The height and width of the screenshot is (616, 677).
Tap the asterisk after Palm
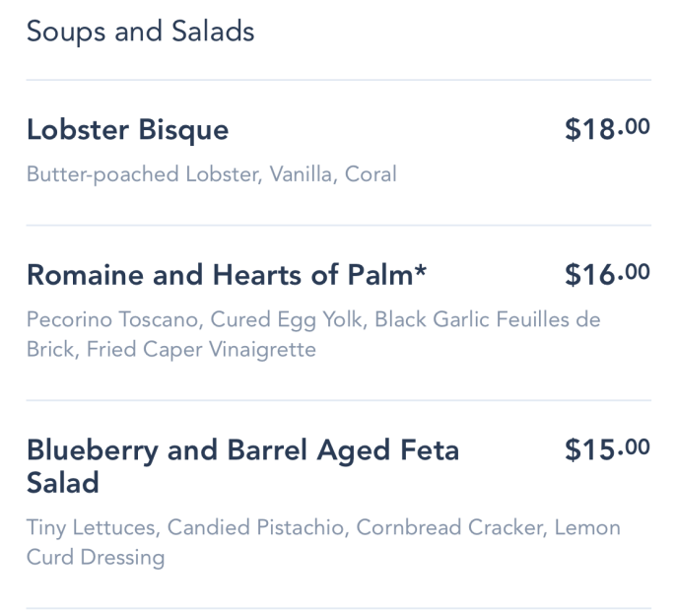(420, 270)
